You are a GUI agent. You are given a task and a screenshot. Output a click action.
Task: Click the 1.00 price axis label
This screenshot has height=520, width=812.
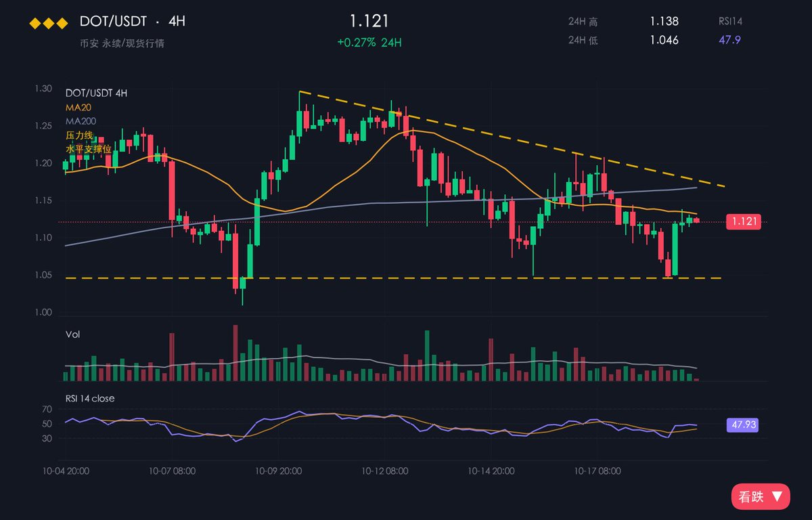coord(44,312)
